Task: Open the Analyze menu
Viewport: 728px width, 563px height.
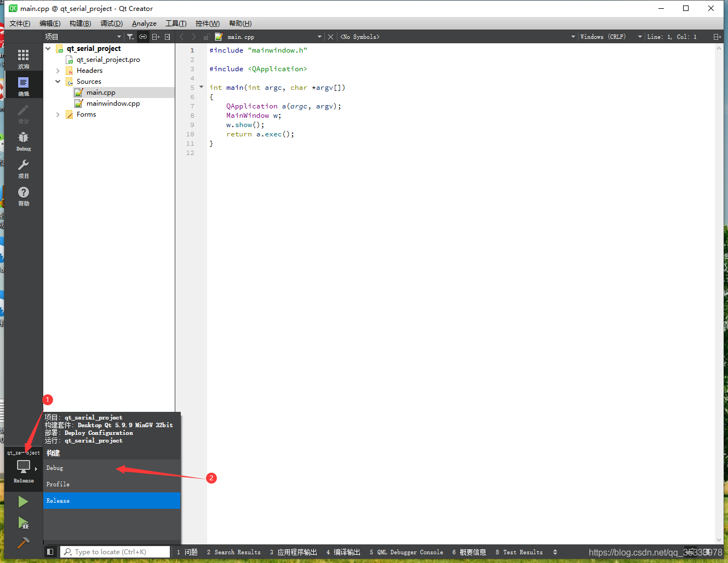Action: coord(144,23)
